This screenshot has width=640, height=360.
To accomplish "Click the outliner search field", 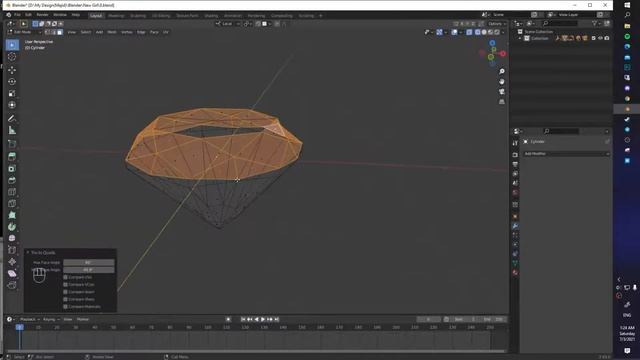I will click(560, 24).
